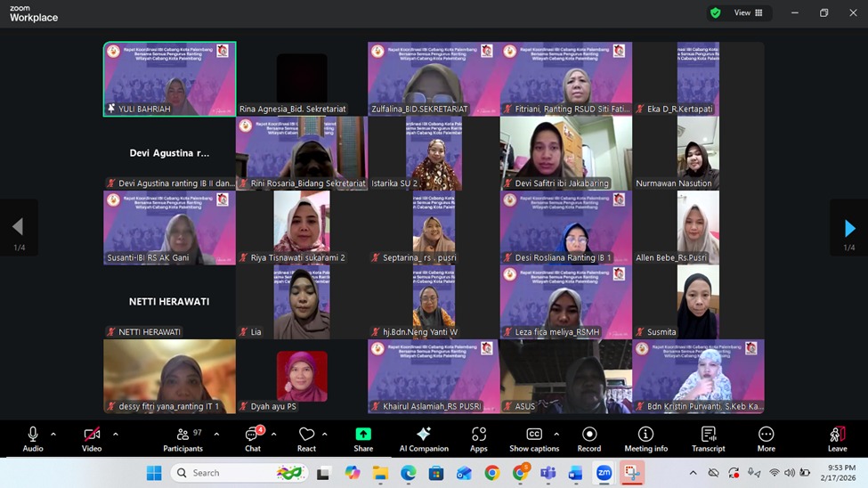
Task: Select Devi Safitri ibi Jakabaring tile
Action: point(565,153)
